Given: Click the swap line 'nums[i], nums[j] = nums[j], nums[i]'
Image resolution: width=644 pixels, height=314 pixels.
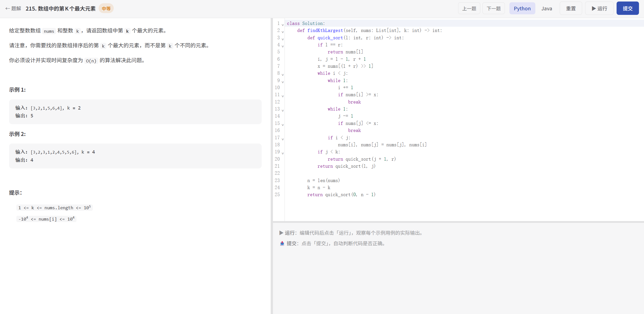Looking at the screenshot, I should pos(382,145).
